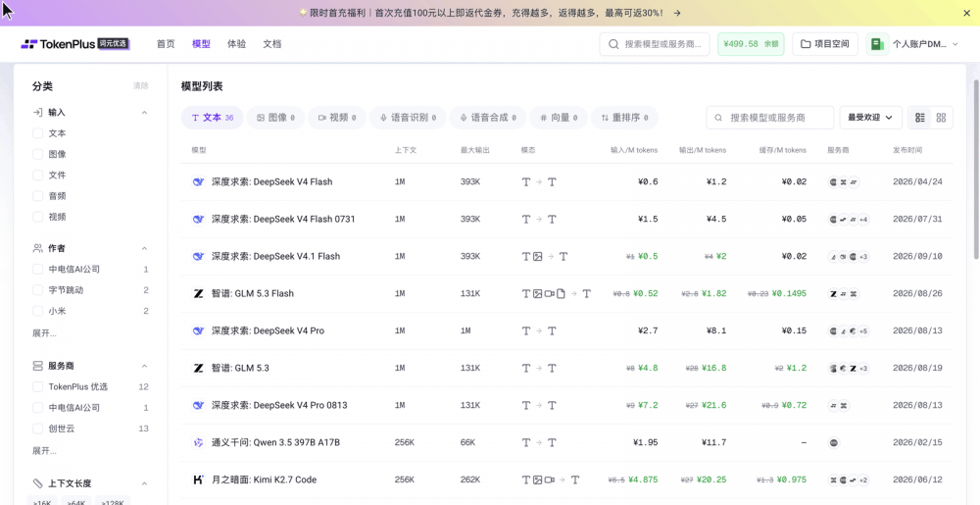
Task: Open the DeepSeek V4 Pro model row
Action: click(x=566, y=330)
